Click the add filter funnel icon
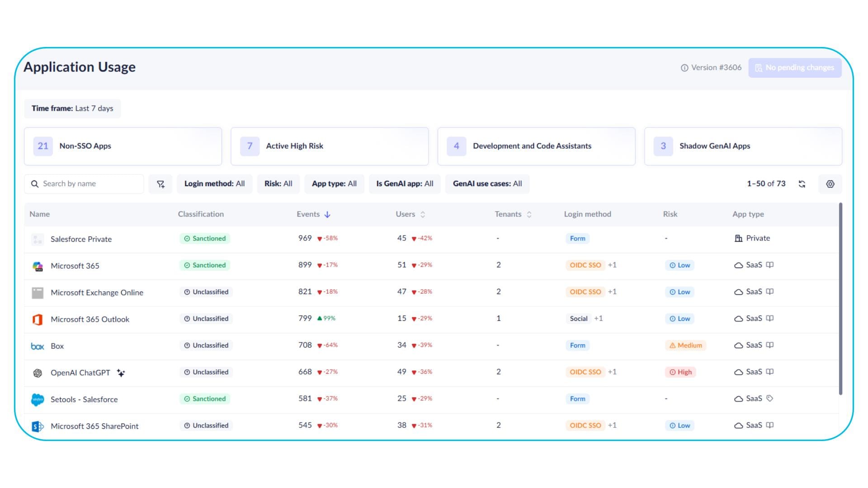868x488 pixels. [160, 184]
